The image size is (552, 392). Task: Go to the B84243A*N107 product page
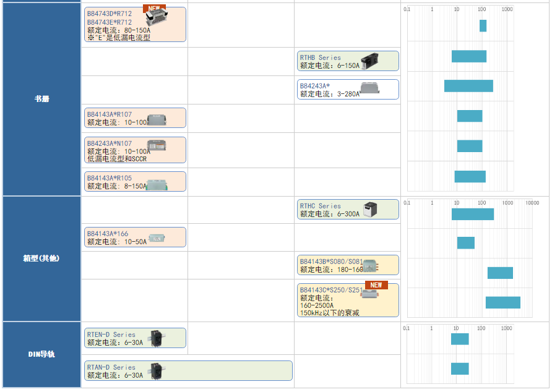109,143
